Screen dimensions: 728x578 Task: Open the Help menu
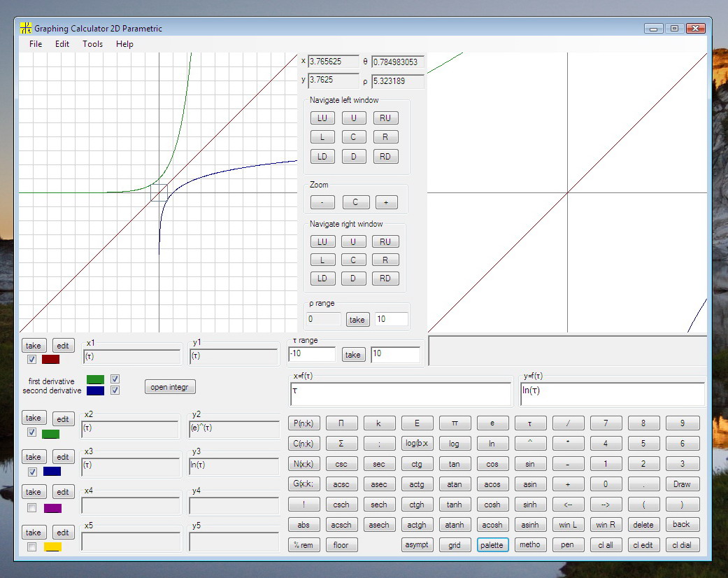pyautogui.click(x=124, y=44)
